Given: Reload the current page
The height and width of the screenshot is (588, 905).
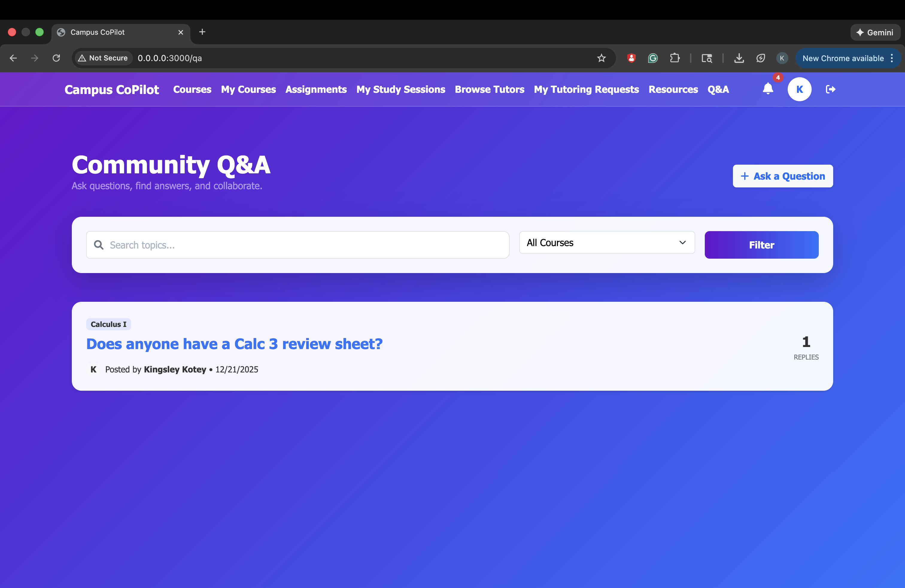Looking at the screenshot, I should click(x=56, y=58).
